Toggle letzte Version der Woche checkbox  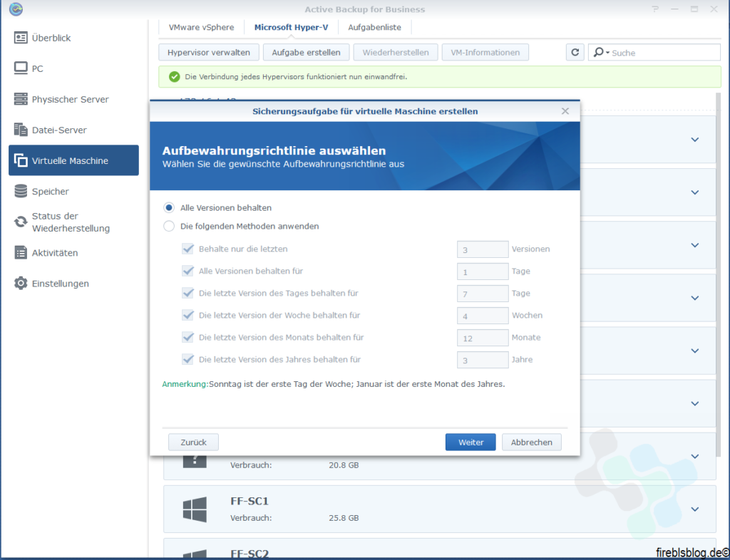tap(187, 315)
